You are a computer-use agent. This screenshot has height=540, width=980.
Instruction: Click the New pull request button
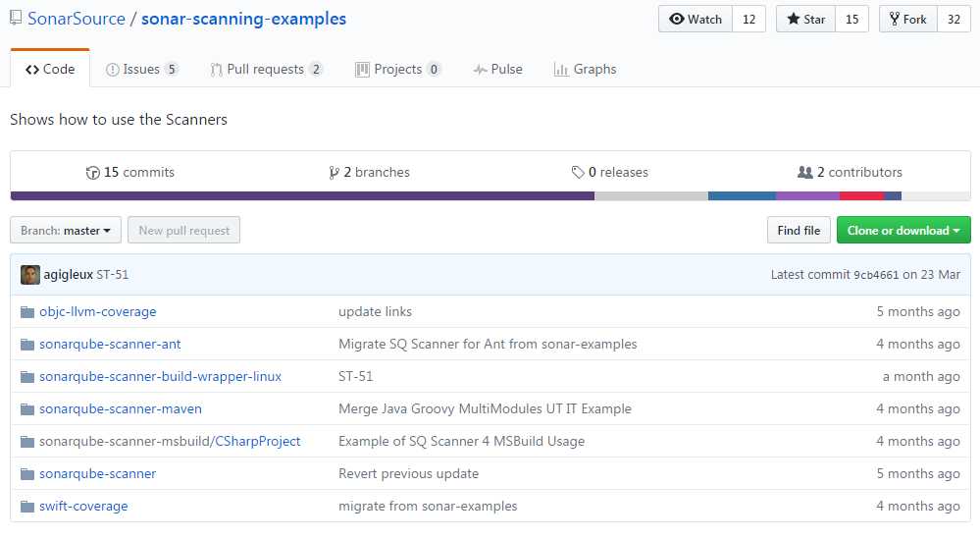(x=183, y=231)
